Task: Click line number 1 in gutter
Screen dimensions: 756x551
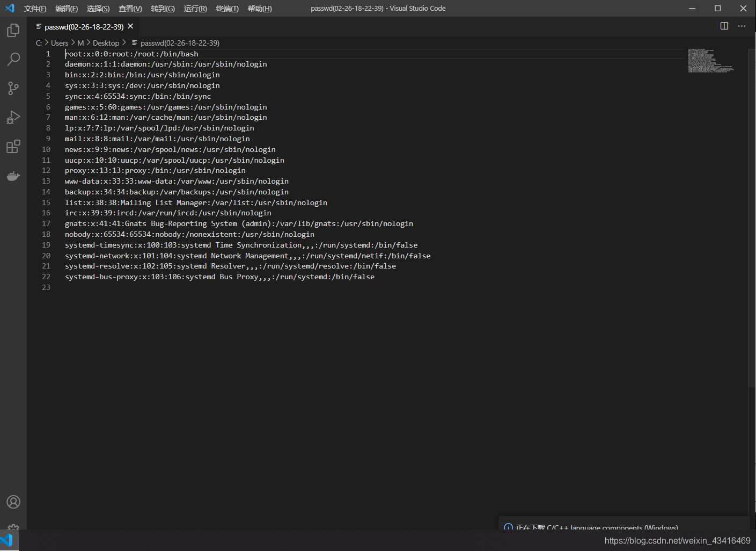Action: (48, 54)
